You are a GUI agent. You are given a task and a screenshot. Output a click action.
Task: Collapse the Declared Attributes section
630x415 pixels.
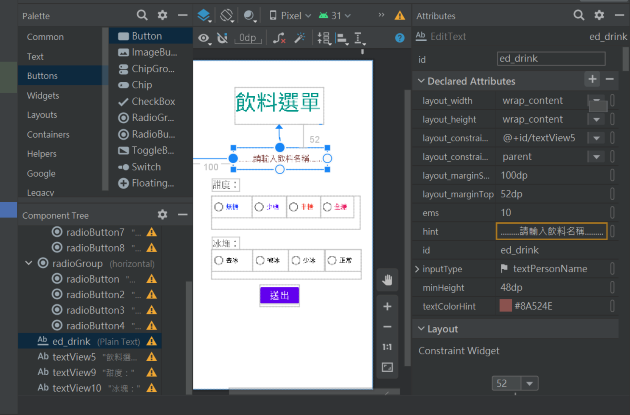(x=421, y=81)
